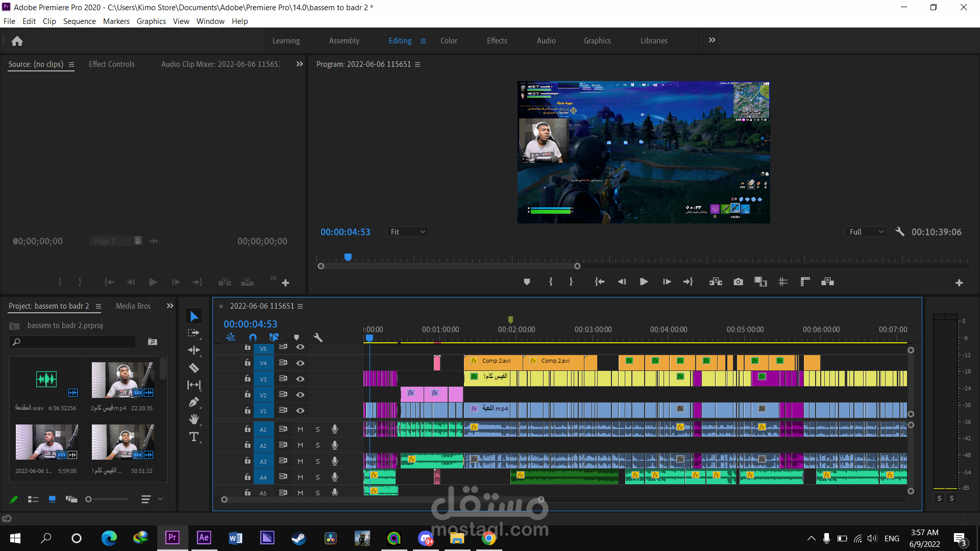The image size is (980, 551).
Task: Open After Effects in the taskbar
Action: (x=204, y=538)
